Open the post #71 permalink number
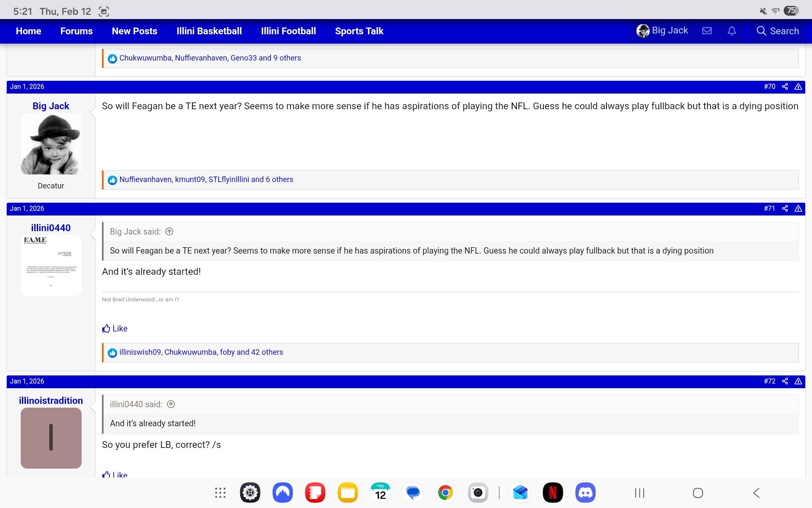 click(769, 208)
